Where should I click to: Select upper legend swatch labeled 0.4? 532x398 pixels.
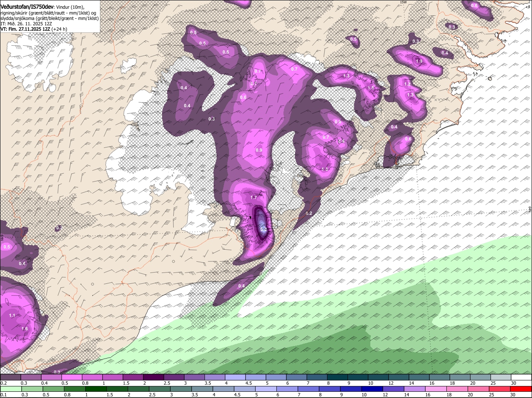coord(51,377)
